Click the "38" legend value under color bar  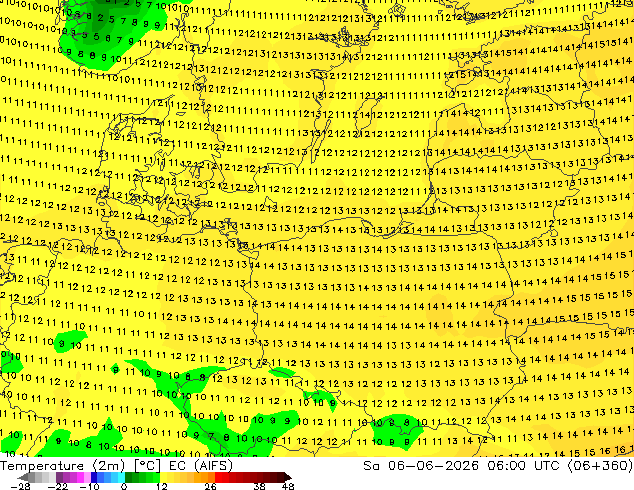tap(260, 486)
